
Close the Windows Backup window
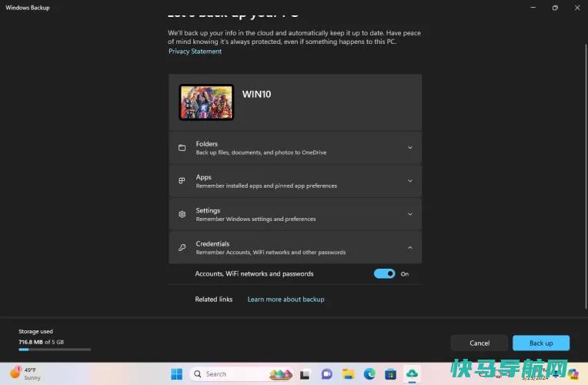pyautogui.click(x=577, y=8)
